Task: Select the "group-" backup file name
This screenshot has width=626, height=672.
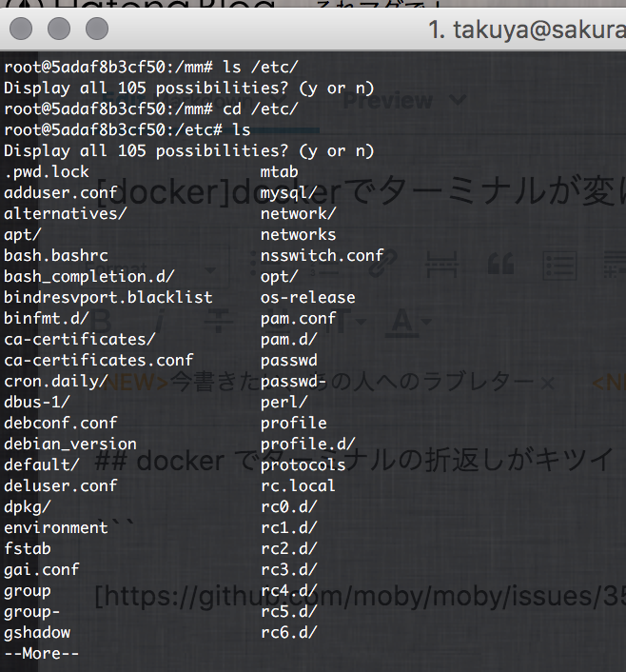Action: pos(32,613)
